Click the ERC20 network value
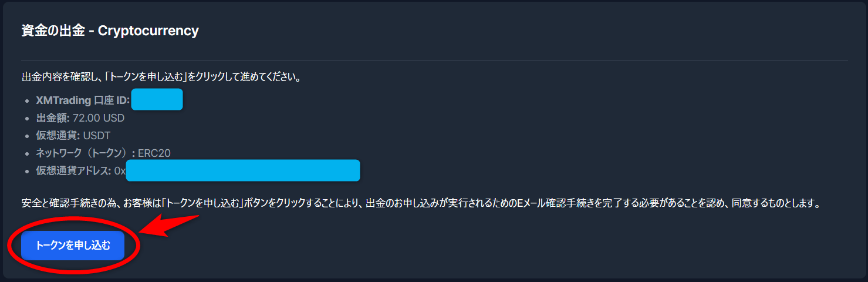The image size is (868, 282). coord(154,153)
